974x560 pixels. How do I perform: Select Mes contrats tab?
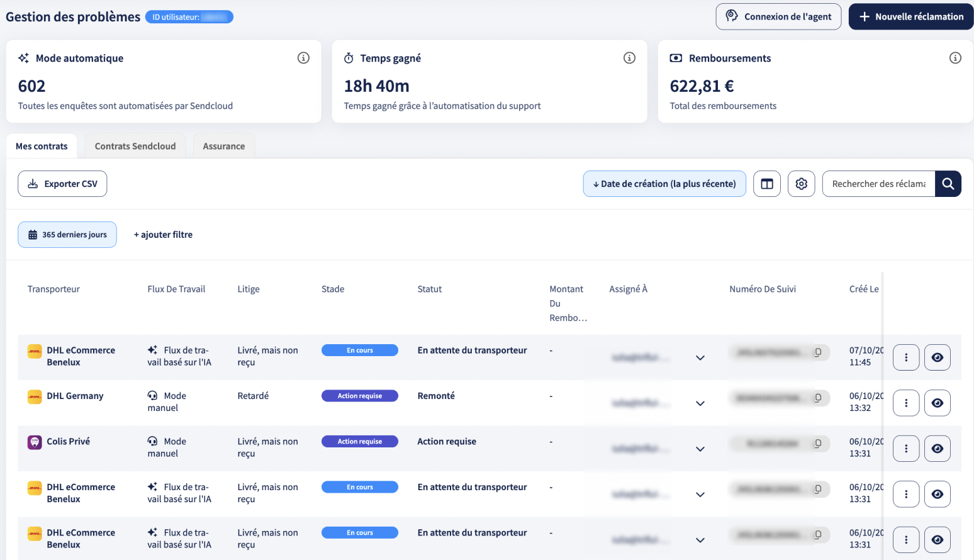pyautogui.click(x=42, y=146)
